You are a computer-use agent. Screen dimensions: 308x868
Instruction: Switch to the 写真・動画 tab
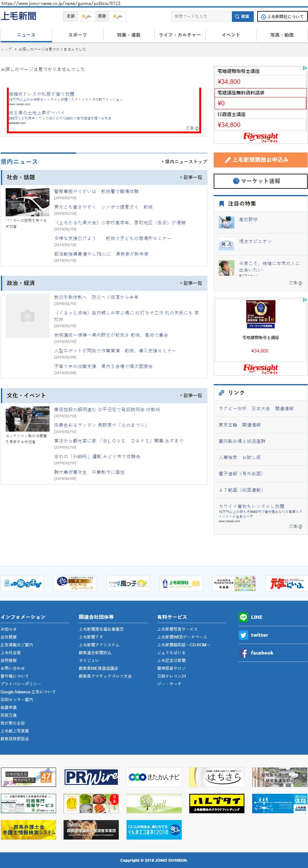click(282, 35)
